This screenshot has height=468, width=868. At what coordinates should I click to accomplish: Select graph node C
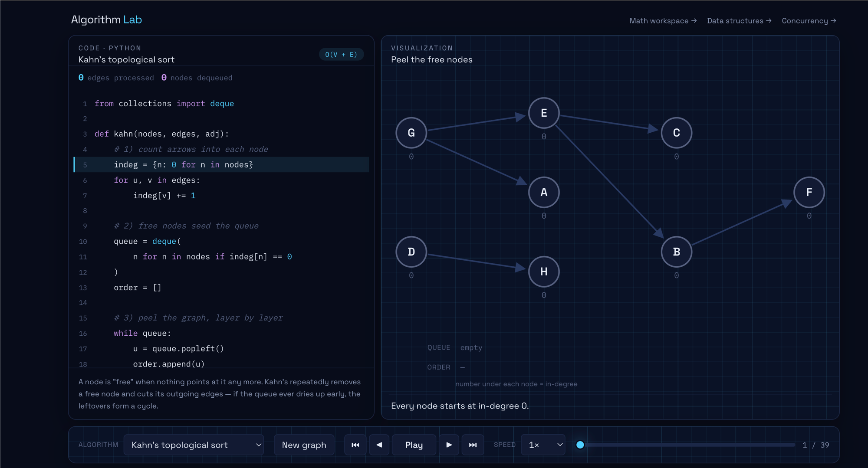pyautogui.click(x=676, y=133)
